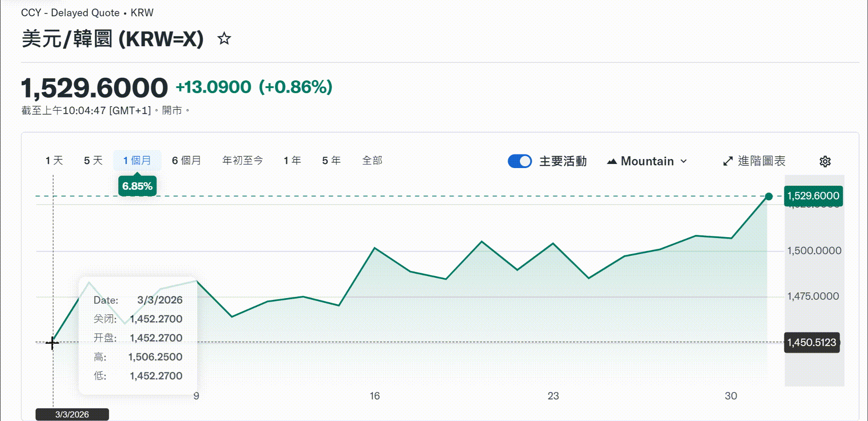Star KRW=X to add to watchlist
This screenshot has height=421, width=868.
point(224,39)
